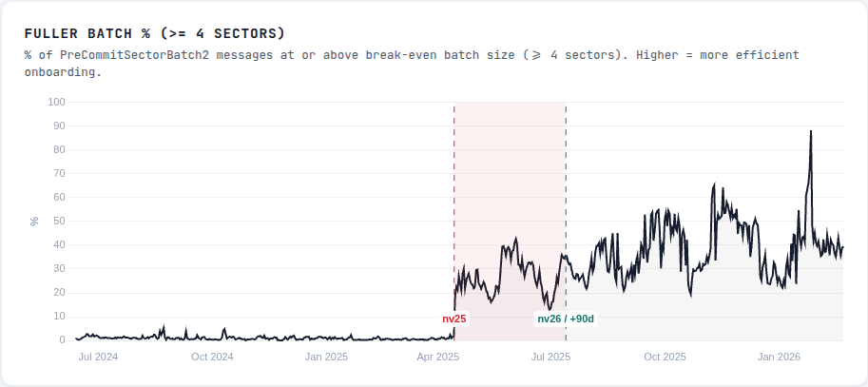868x387 pixels.
Task: Select the Oct 2024 x-axis label
Action: pos(212,358)
